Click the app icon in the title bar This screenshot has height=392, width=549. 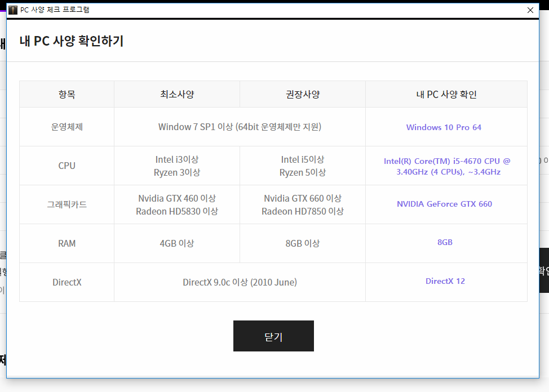click(13, 10)
